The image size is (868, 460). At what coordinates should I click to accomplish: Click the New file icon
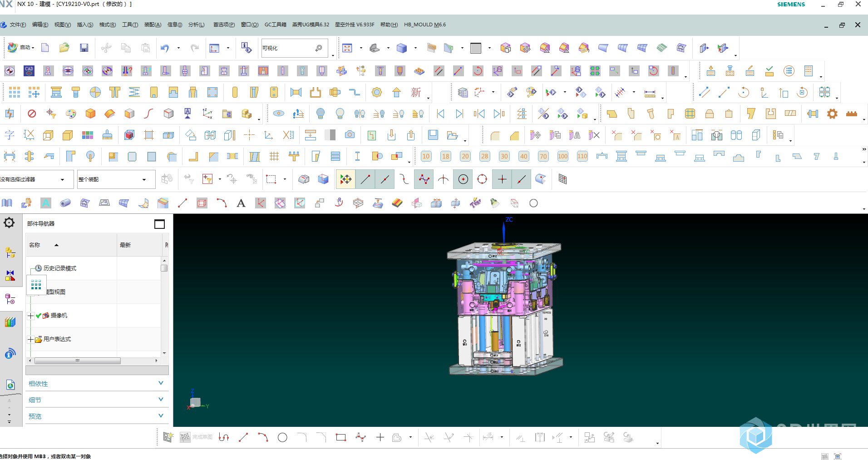[x=45, y=48]
